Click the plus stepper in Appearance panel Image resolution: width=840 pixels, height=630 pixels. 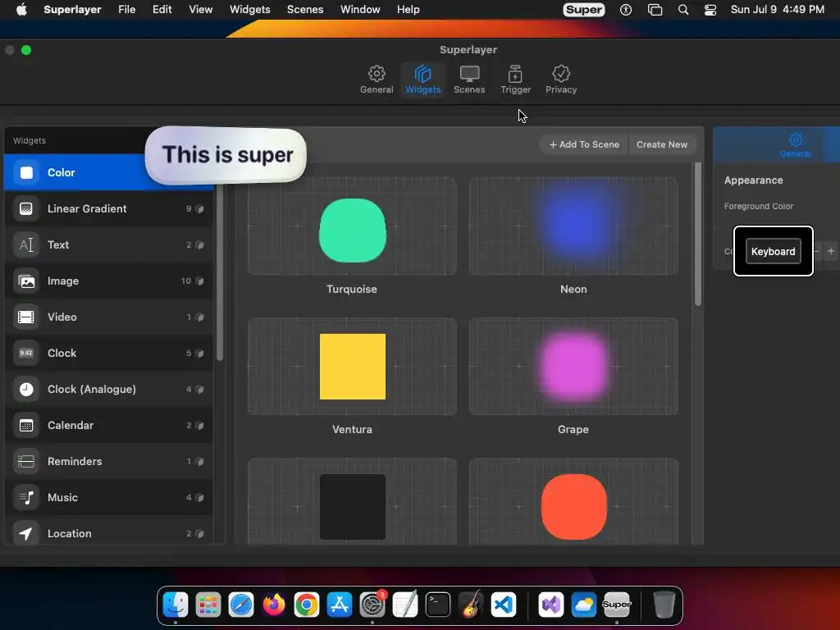831,251
